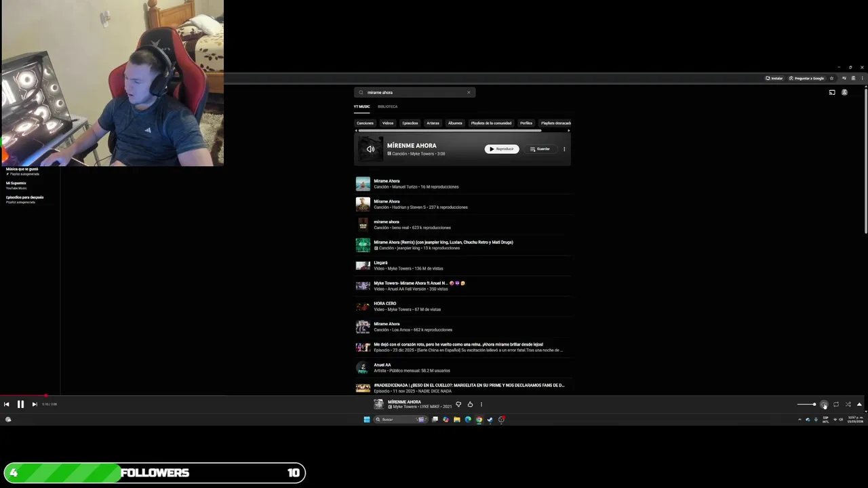Image resolution: width=868 pixels, height=488 pixels.
Task: Click the song progress bar
Action: point(434,396)
